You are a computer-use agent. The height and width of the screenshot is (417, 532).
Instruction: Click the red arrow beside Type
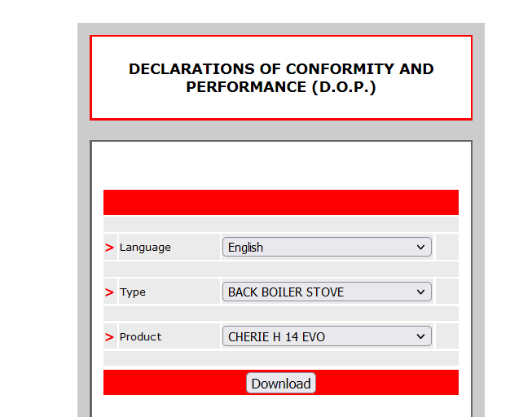(x=109, y=292)
